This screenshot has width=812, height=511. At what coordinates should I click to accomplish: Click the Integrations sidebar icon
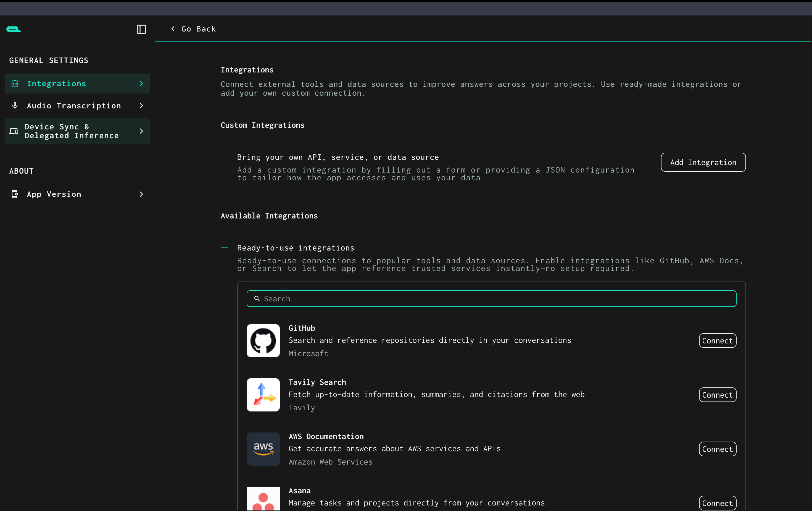pyautogui.click(x=15, y=84)
